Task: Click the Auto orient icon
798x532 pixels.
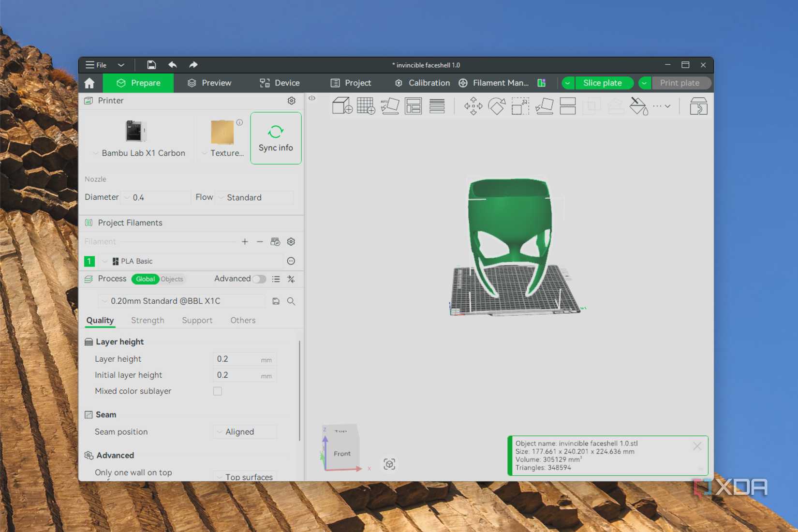Action: coord(390,105)
